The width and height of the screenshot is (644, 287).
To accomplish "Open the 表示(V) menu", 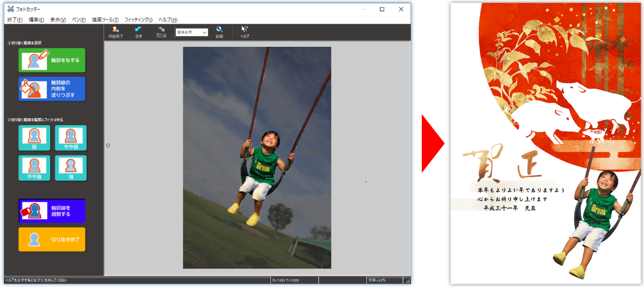I will click(58, 20).
